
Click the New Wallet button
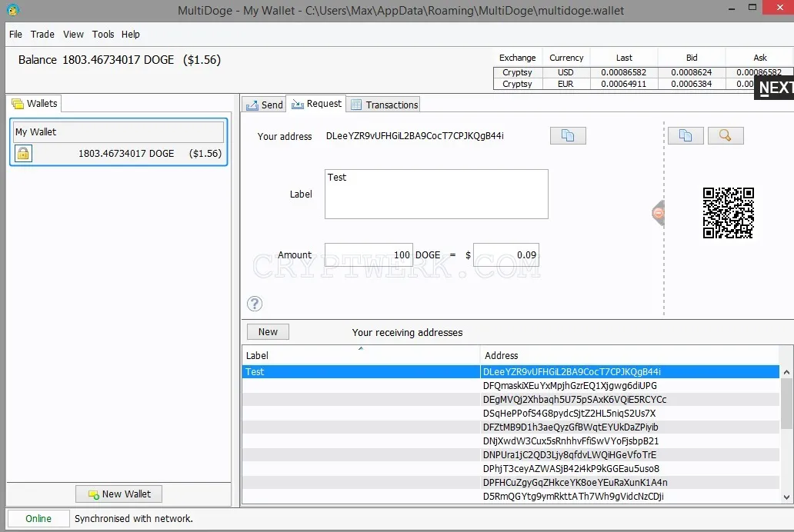pos(119,494)
